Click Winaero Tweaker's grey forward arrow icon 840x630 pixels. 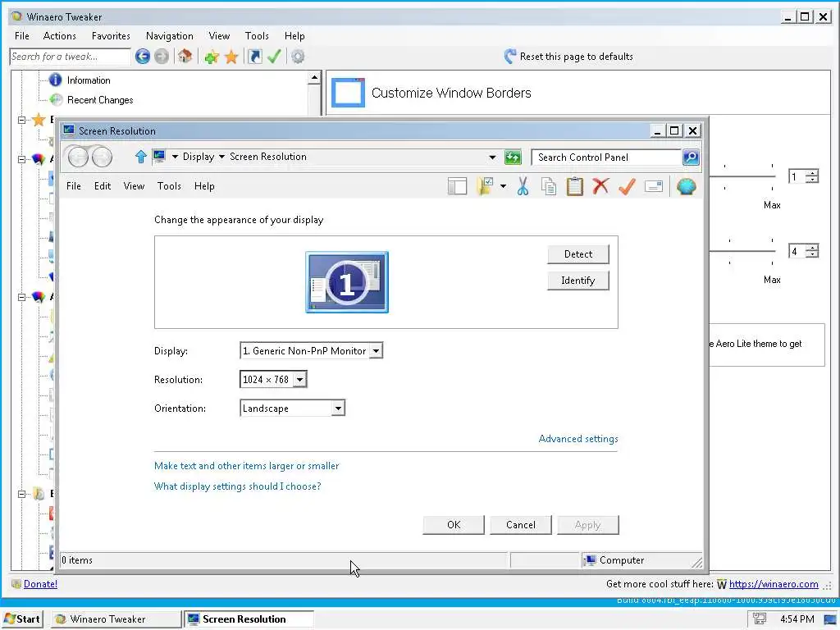[162, 57]
